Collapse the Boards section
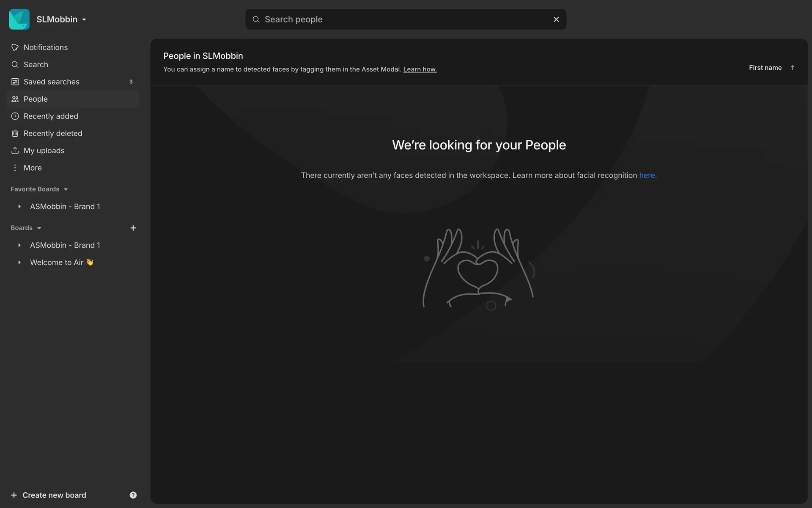Viewport: 812px width, 508px height. [39, 228]
